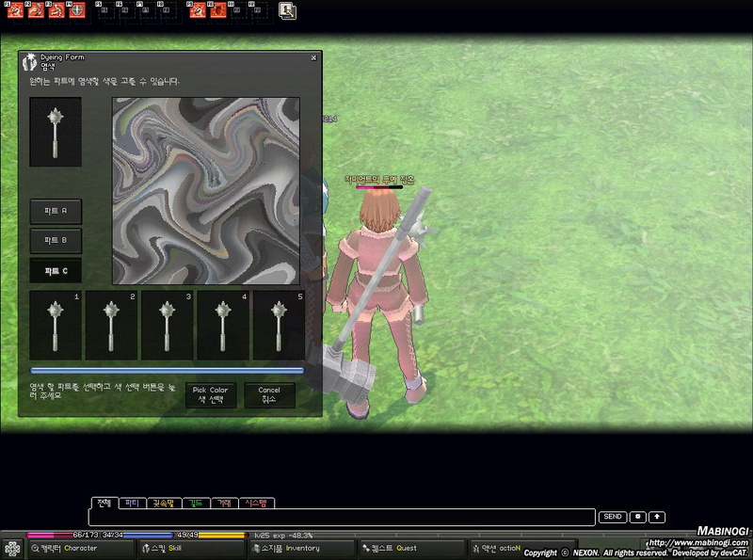Viewport: 753px width, 560px height.
Task: Click the large mace preview thumbnail
Action: pos(56,132)
